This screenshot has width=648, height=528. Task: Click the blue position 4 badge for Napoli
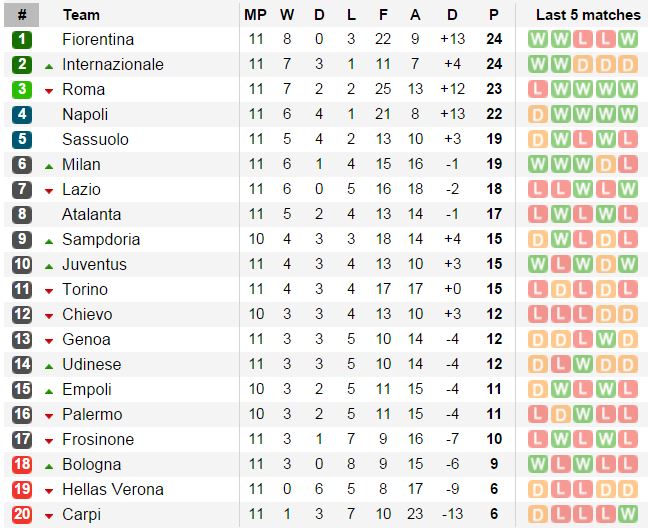[x=22, y=114]
